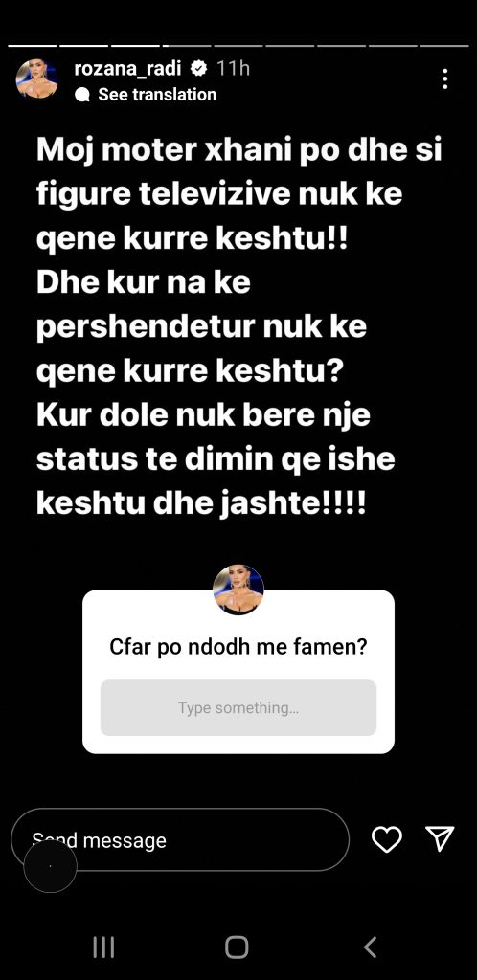Tap Android home button
This screenshot has width=477, height=980.
[237, 947]
